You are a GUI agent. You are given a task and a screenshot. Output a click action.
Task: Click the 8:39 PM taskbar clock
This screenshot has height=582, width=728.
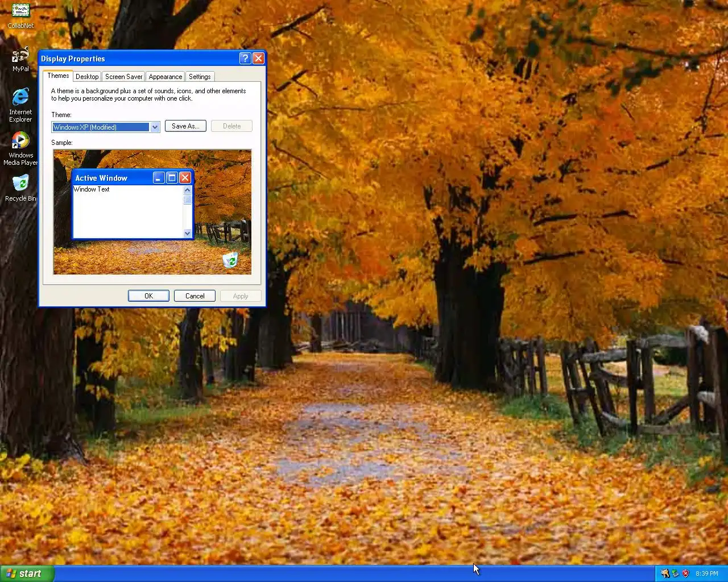(x=706, y=574)
